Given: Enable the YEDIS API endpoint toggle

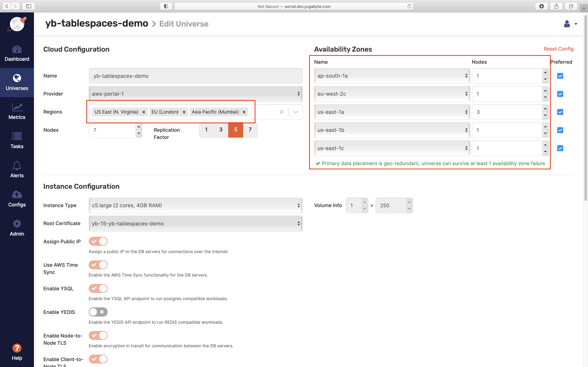Looking at the screenshot, I should pos(98,312).
